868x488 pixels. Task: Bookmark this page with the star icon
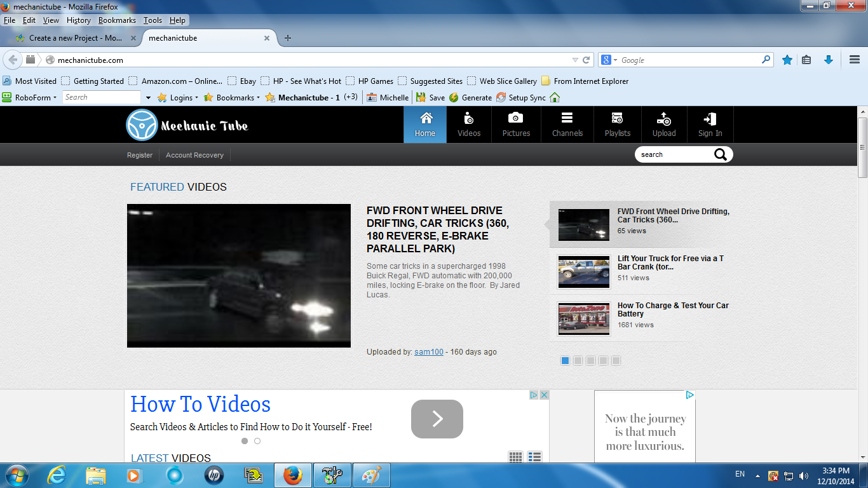[787, 60]
